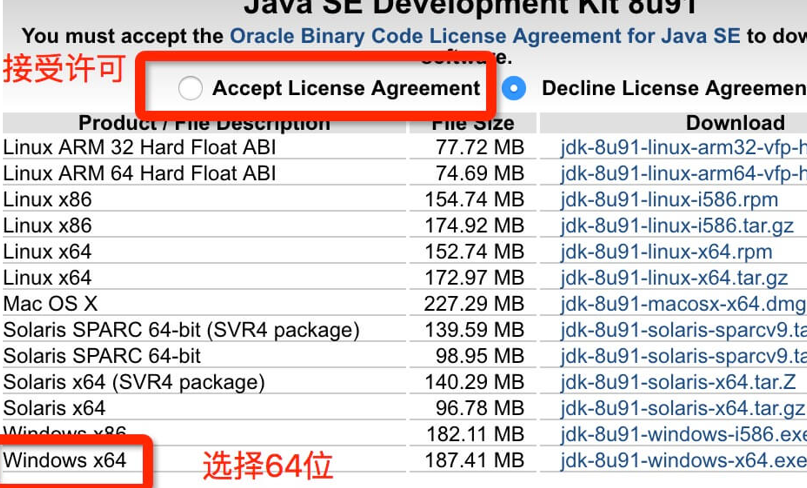The height and width of the screenshot is (488, 807).
Task: Click the 140.29 MB file size cell
Action: coord(474,382)
